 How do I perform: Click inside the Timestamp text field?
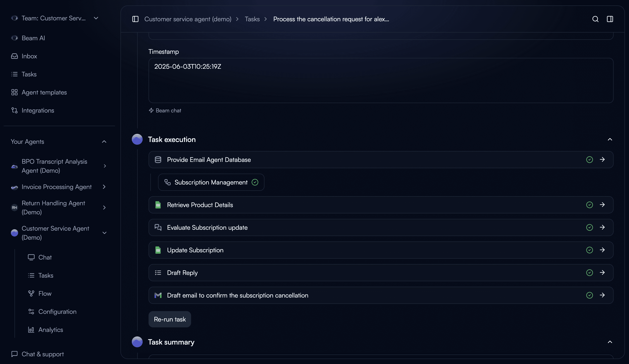coord(381,80)
